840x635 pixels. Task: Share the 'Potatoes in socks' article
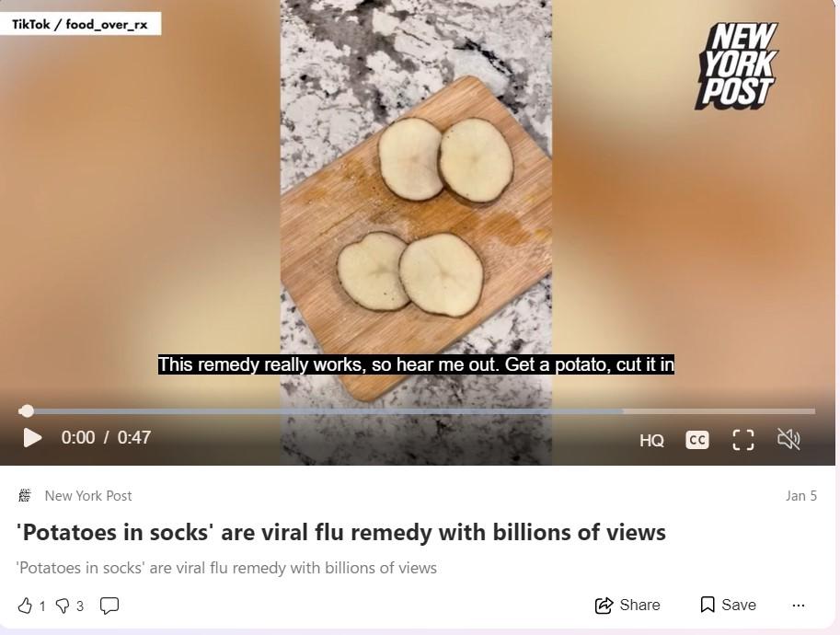coord(627,605)
